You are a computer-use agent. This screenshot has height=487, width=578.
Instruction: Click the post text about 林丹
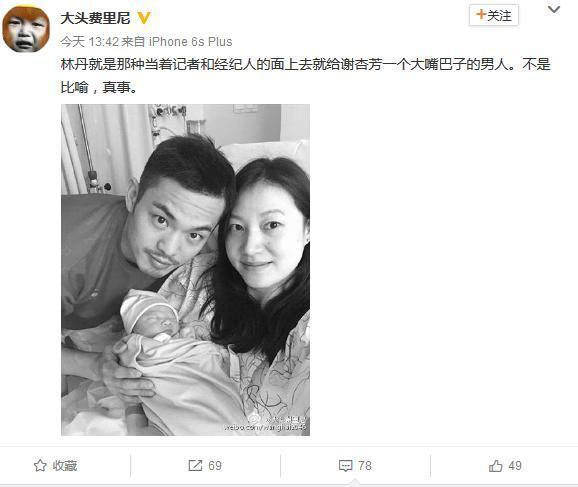(x=305, y=76)
